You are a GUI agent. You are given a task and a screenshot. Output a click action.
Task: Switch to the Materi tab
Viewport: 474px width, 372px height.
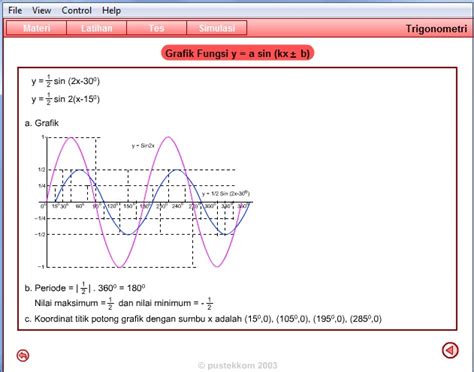point(37,28)
